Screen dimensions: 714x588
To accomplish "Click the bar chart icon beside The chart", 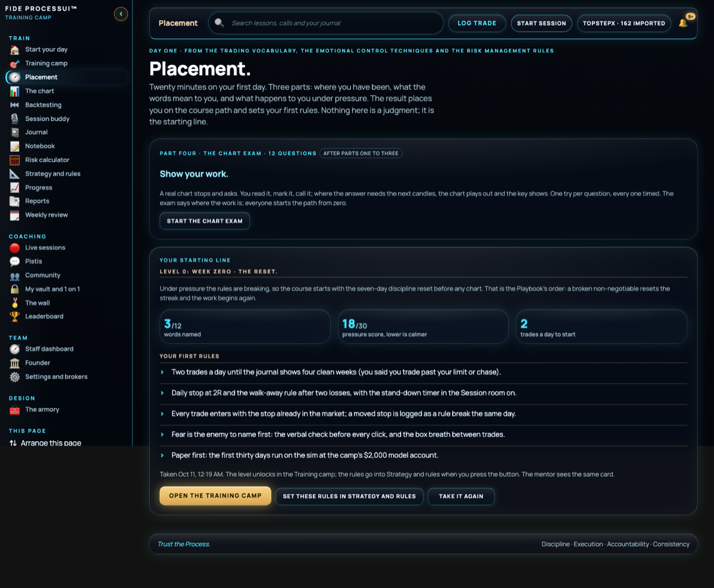I will [15, 91].
